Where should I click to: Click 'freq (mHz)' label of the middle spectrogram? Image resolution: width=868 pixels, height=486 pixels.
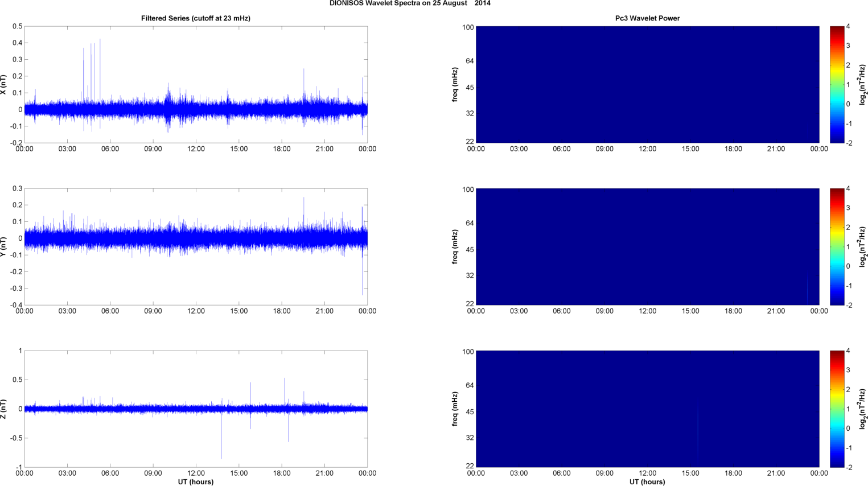click(x=455, y=247)
